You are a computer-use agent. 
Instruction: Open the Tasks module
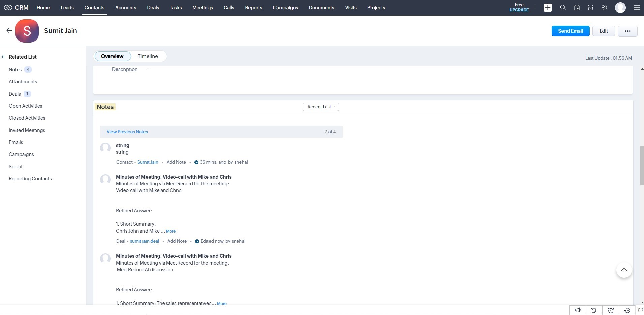point(175,8)
